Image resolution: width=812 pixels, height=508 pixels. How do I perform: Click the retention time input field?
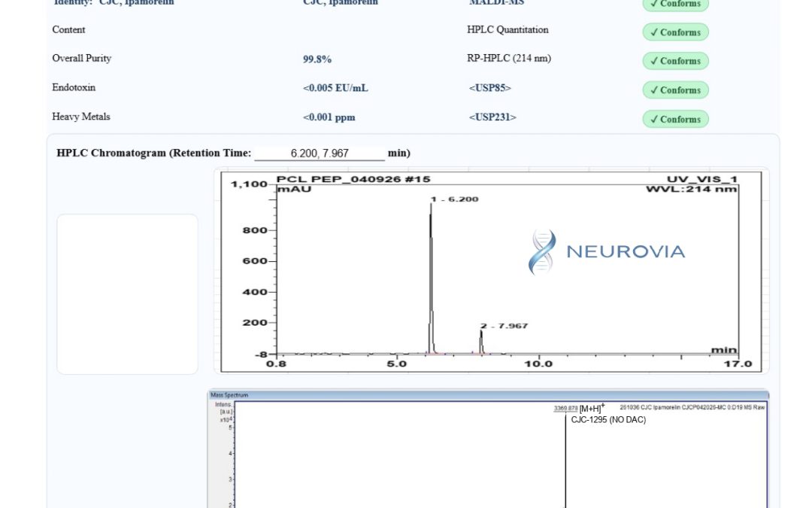point(320,154)
